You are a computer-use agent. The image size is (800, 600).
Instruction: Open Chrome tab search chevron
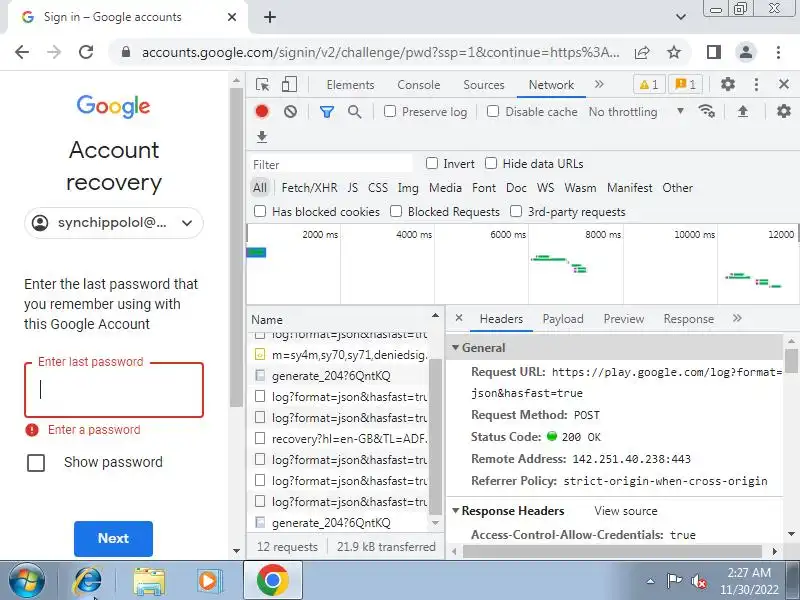pyautogui.click(x=681, y=17)
